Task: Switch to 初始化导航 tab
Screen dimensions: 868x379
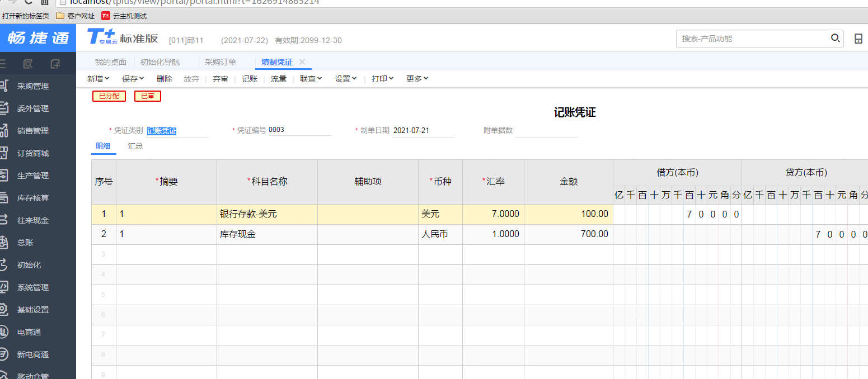Action: coord(160,62)
